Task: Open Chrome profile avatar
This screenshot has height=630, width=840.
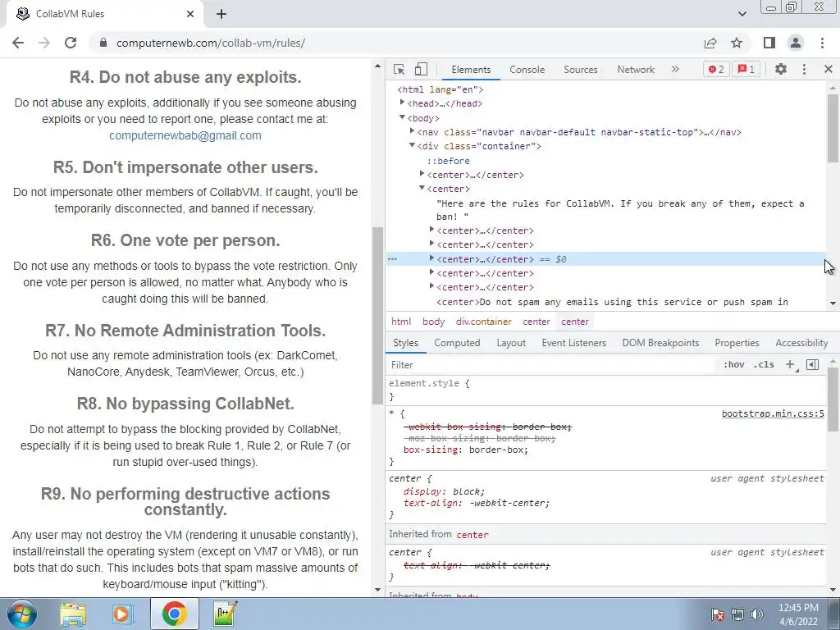Action: tap(796, 43)
